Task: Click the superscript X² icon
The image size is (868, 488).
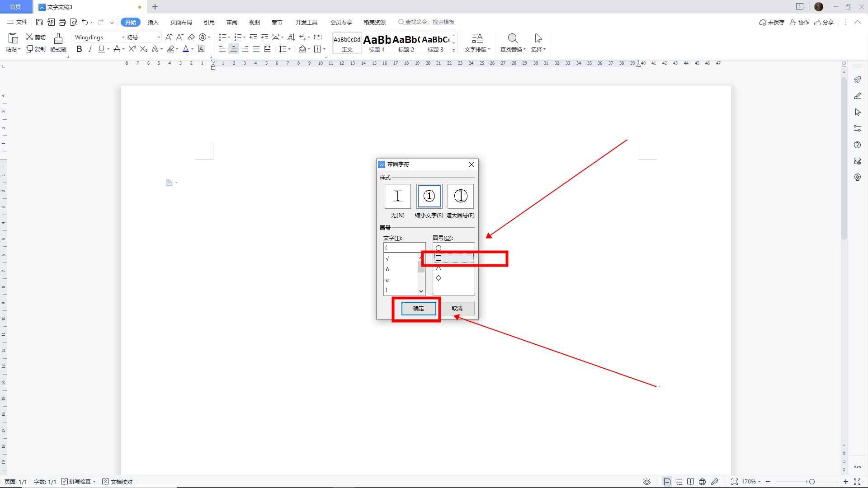Action: click(132, 49)
